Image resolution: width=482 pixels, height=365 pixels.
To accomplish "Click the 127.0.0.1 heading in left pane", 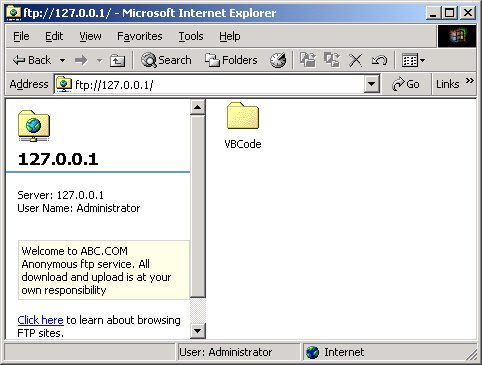I will click(58, 159).
